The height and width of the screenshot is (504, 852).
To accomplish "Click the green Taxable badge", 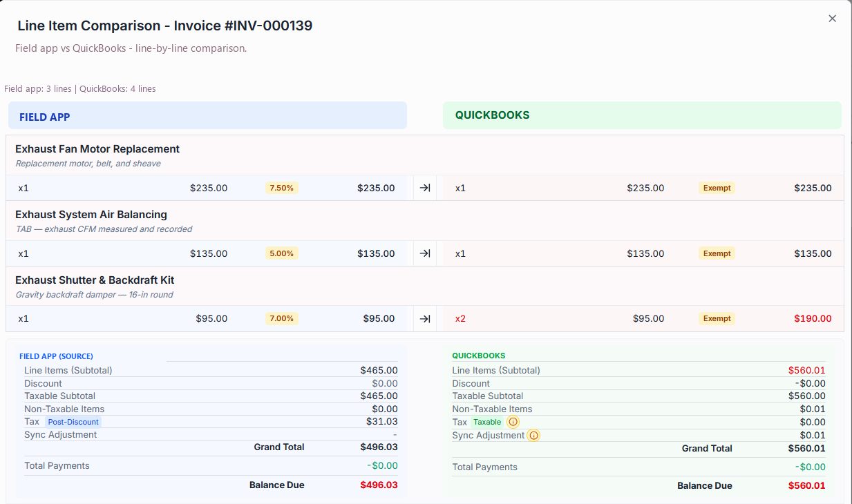I will point(487,422).
